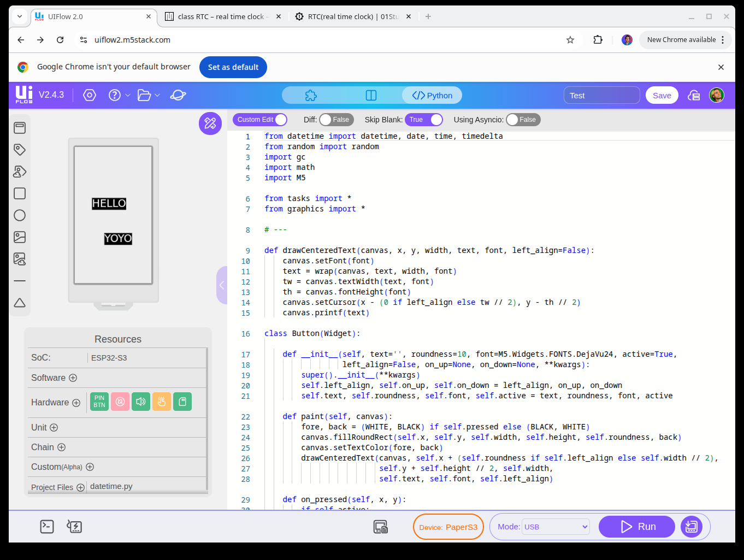Expand the Unit resources section

tap(54, 428)
